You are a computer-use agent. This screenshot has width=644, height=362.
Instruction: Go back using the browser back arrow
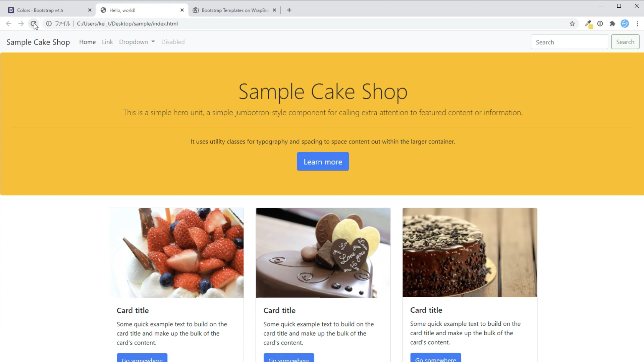click(x=9, y=23)
